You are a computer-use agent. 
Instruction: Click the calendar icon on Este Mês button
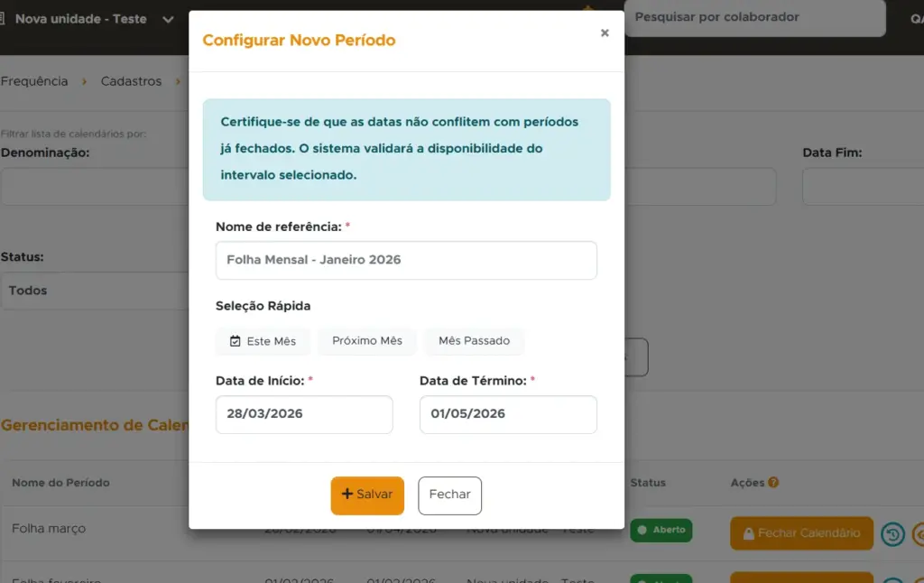click(x=235, y=341)
